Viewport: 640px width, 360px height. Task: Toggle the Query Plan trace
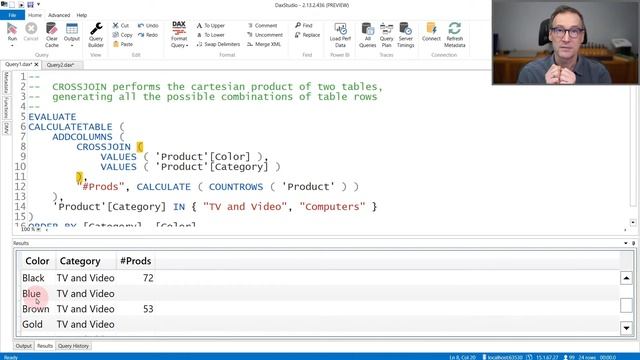click(386, 35)
